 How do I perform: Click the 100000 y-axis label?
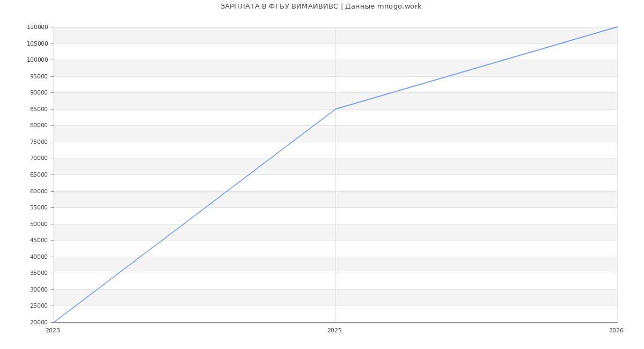pyautogui.click(x=37, y=60)
